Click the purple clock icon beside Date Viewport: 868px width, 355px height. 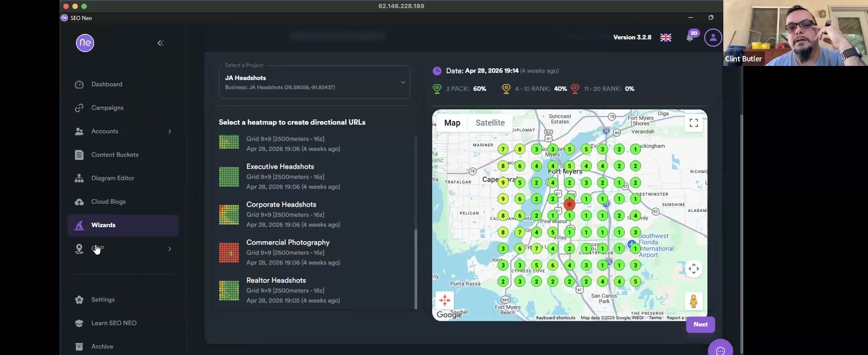(x=437, y=71)
